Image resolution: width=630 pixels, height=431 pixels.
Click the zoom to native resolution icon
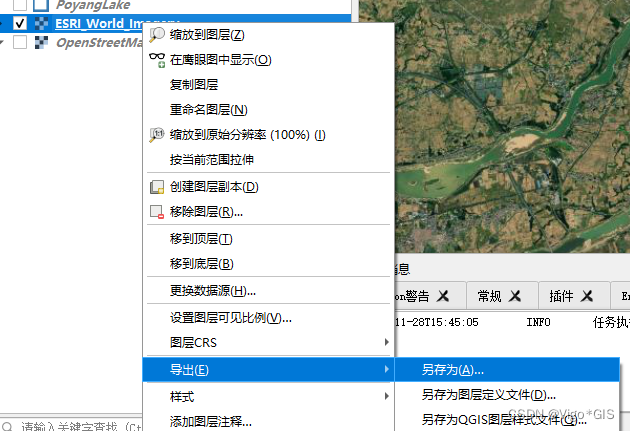point(157,135)
